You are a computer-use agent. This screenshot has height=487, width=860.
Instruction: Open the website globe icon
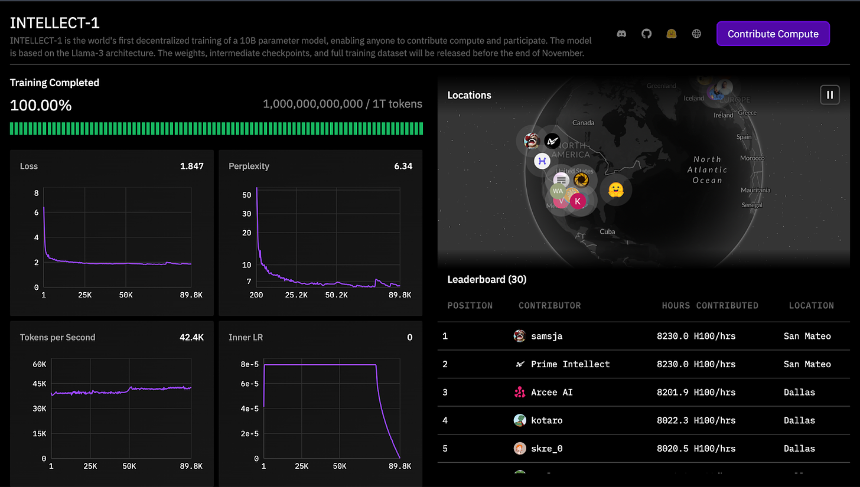pyautogui.click(x=697, y=34)
